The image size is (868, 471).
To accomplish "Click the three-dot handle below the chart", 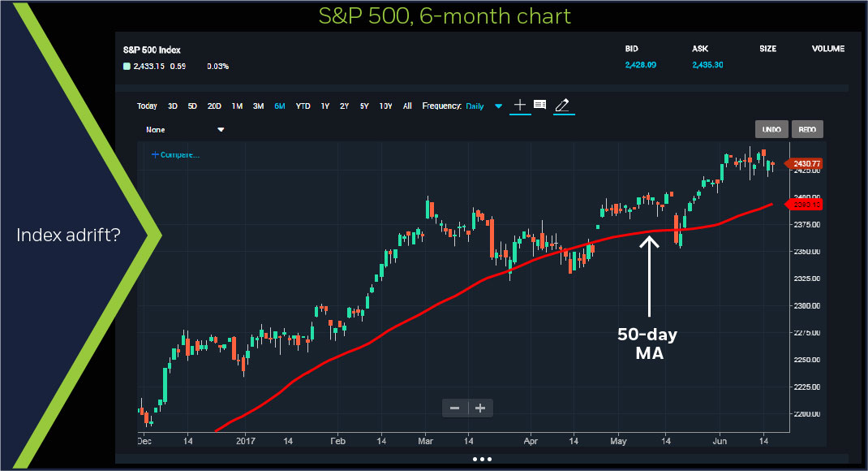I will 482,459.
